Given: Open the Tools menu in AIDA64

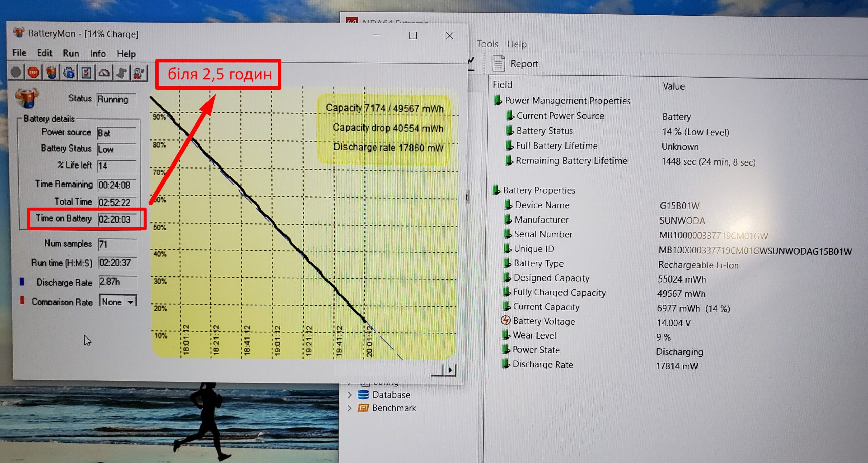Looking at the screenshot, I should pyautogui.click(x=487, y=44).
